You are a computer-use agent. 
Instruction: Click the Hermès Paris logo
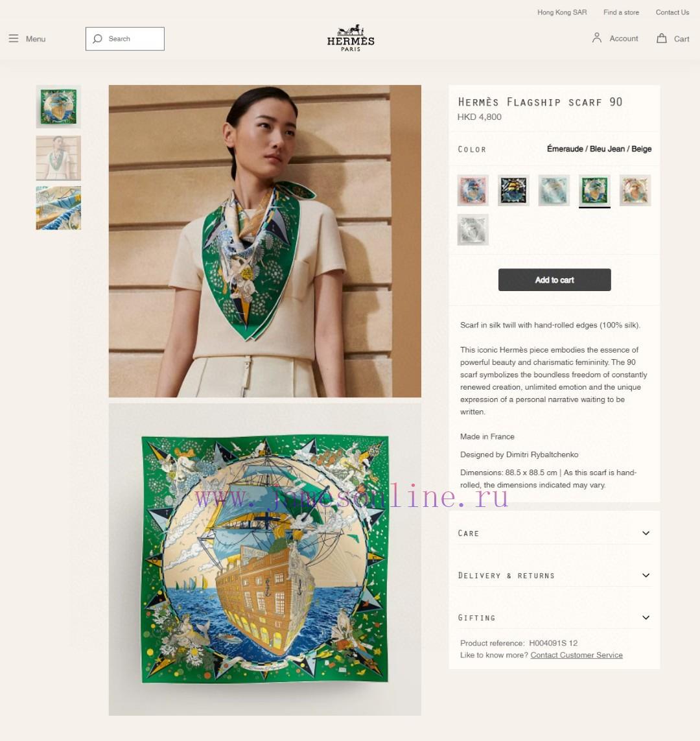(351, 38)
